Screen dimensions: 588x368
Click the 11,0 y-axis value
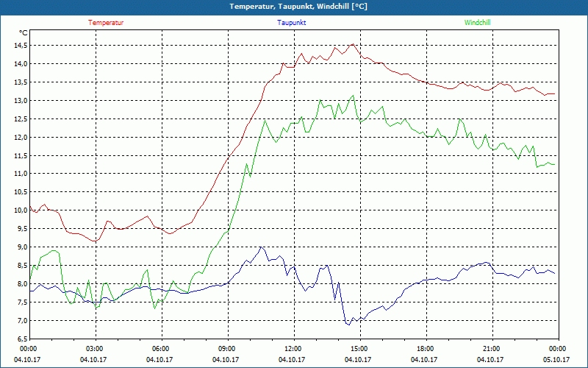tap(21, 174)
